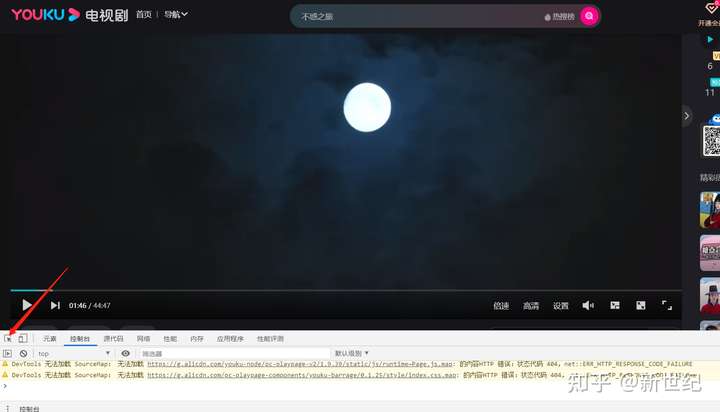
Task: Switch to the 网络 Network tab
Action: (143, 339)
